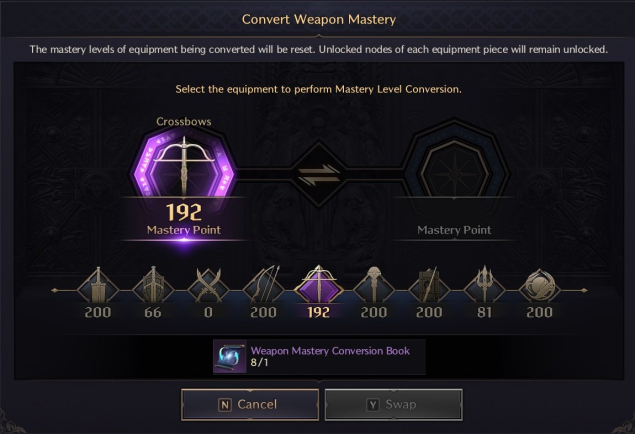The image size is (635, 434).
Task: Click the Swap button
Action: click(393, 404)
